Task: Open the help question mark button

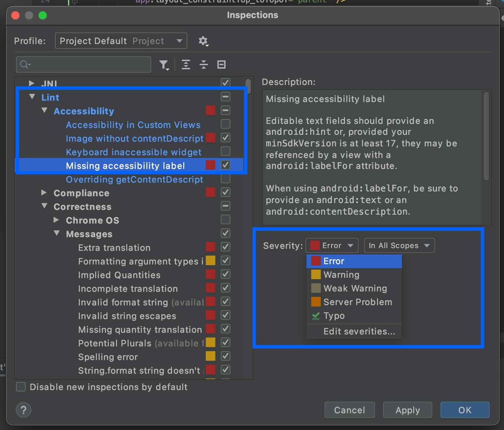Action: coord(24,410)
